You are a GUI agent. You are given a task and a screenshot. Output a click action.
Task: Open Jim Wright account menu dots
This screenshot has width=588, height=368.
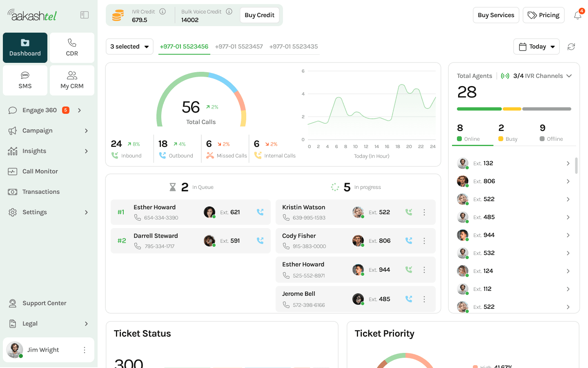coord(85,350)
